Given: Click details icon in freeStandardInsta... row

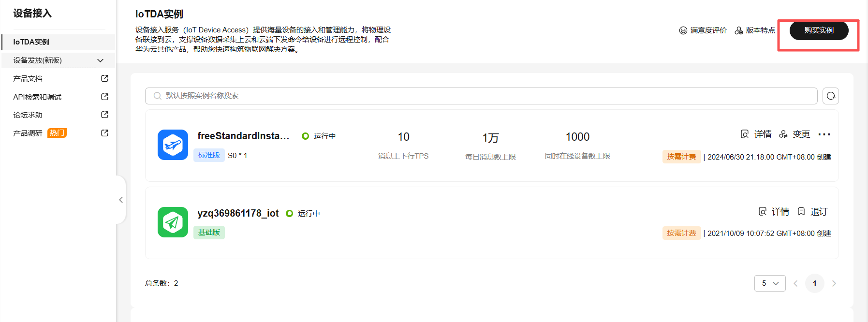Looking at the screenshot, I should 745,134.
